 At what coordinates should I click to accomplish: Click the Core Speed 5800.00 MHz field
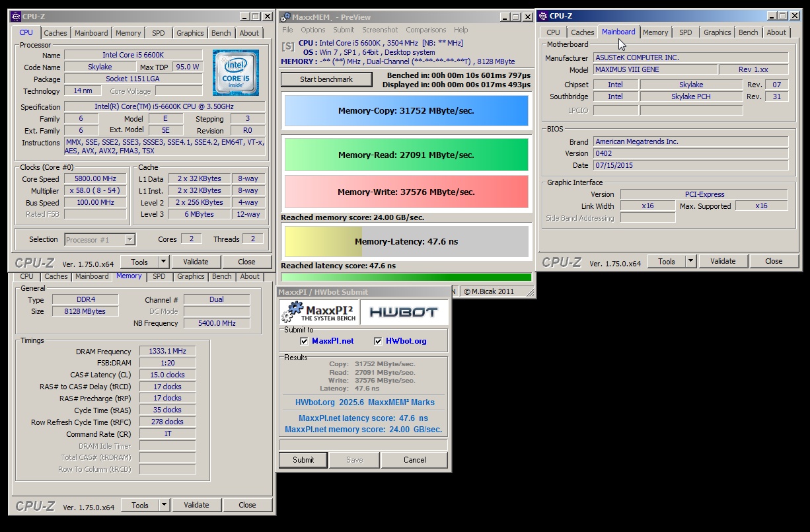coord(96,179)
